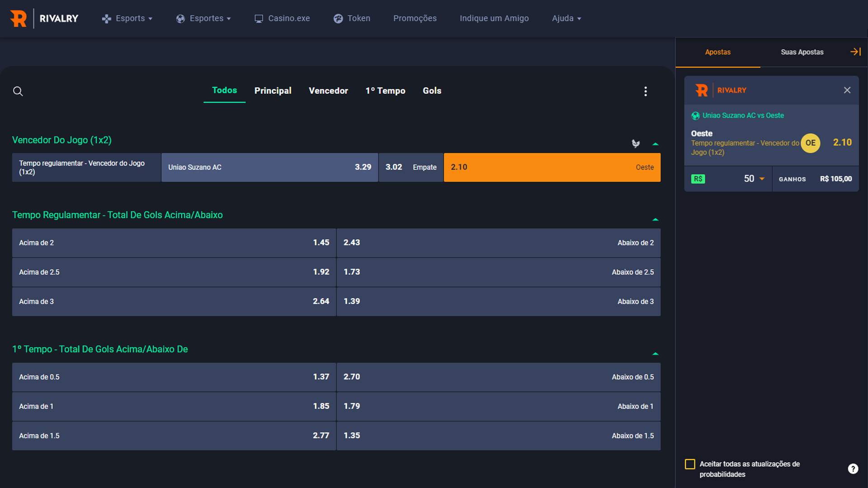Select Acima de 1 at 1.85
Screen dimensions: 868x488
coord(174,406)
